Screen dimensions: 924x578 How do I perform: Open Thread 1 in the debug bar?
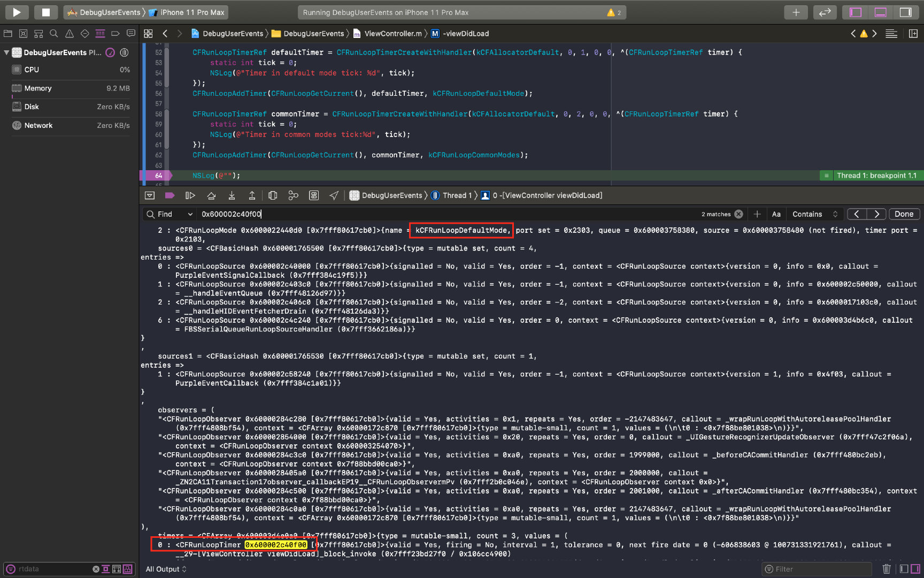click(451, 195)
